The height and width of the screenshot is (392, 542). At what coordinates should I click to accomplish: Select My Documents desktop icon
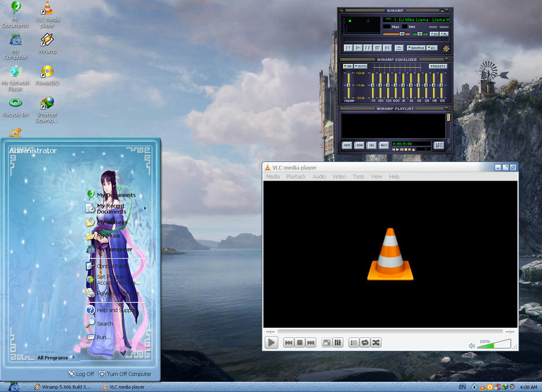coord(15,15)
